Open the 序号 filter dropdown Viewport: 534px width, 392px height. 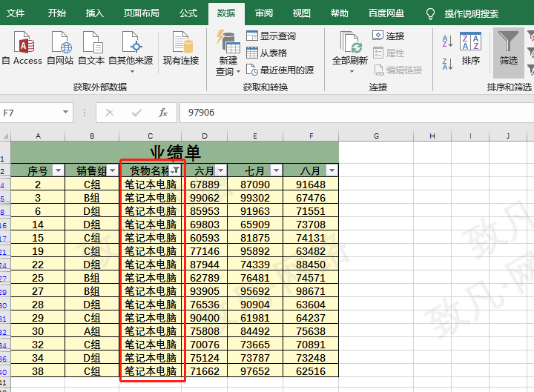coord(59,170)
